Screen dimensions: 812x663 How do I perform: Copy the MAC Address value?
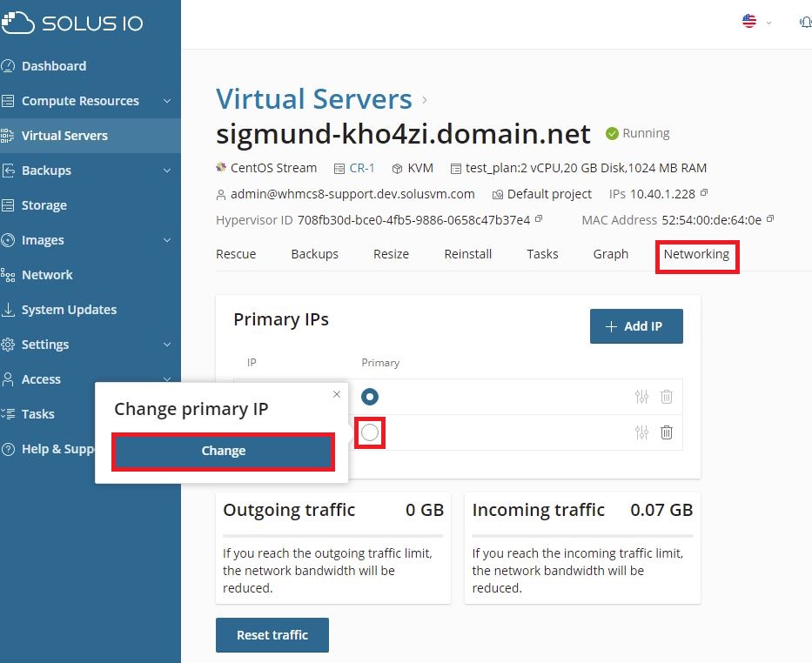click(770, 219)
